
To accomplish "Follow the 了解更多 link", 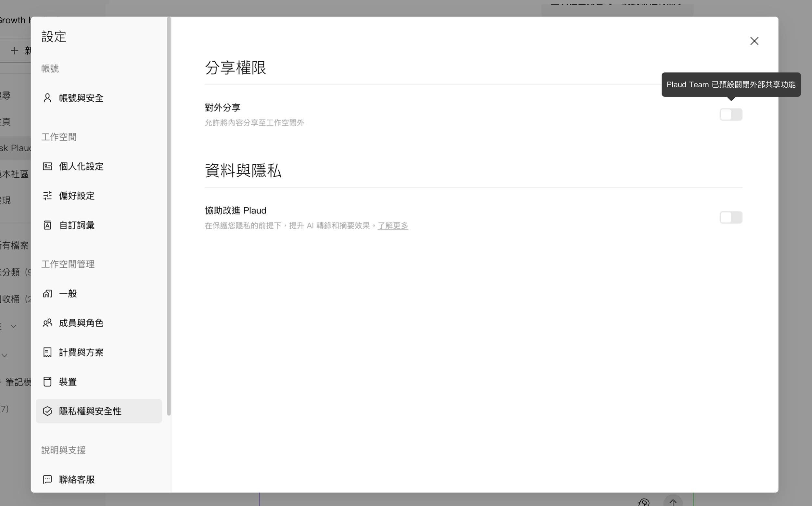I will (393, 226).
